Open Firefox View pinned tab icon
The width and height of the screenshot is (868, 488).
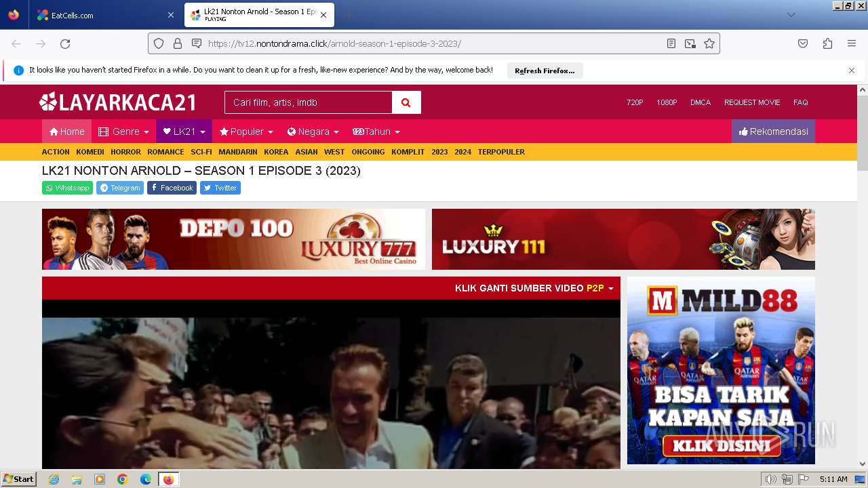[x=14, y=15]
